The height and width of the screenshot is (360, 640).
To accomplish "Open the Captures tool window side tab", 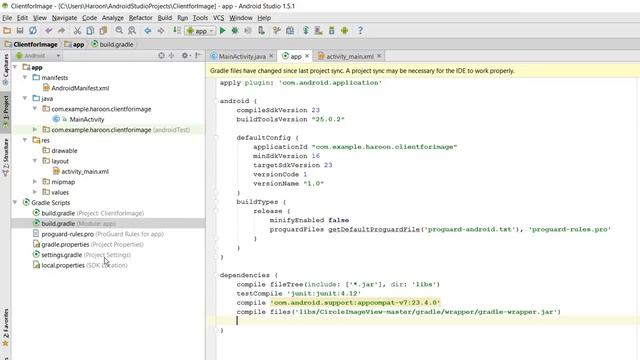I will click(5, 69).
